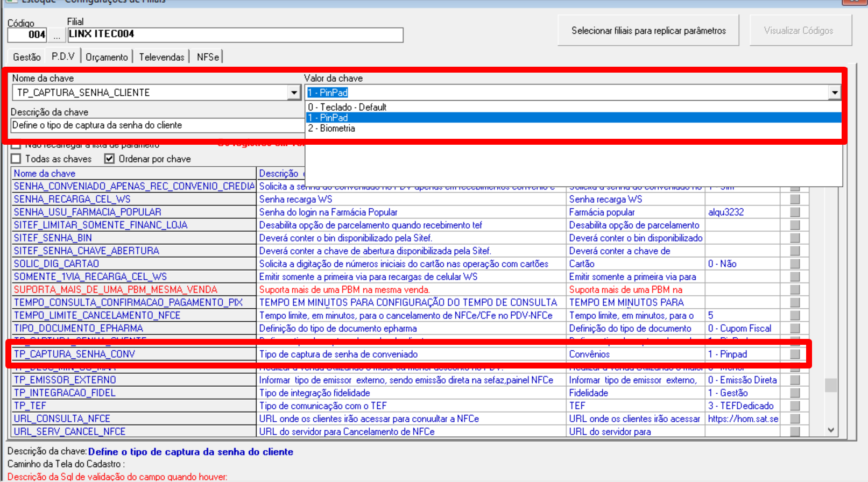
Task: Select the SITEF_LIMITAR_SOMENTE_FINANC_LOJA key
Action: pyautogui.click(x=133, y=225)
